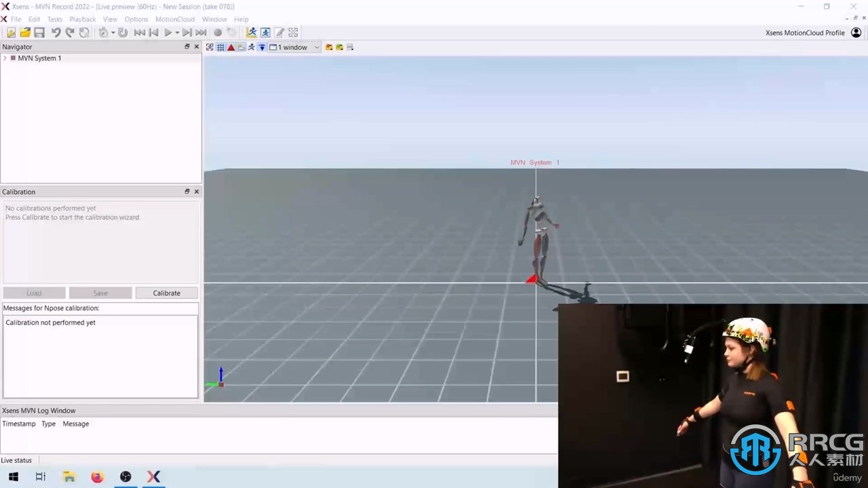Open the '1 window' layout dropdown

pyautogui.click(x=295, y=47)
